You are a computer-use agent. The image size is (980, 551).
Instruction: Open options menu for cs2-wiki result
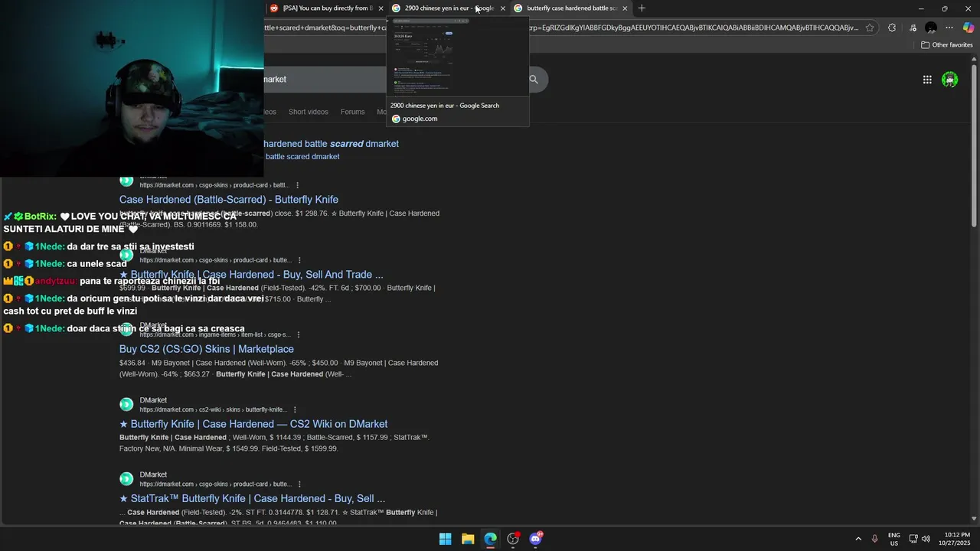click(x=295, y=409)
